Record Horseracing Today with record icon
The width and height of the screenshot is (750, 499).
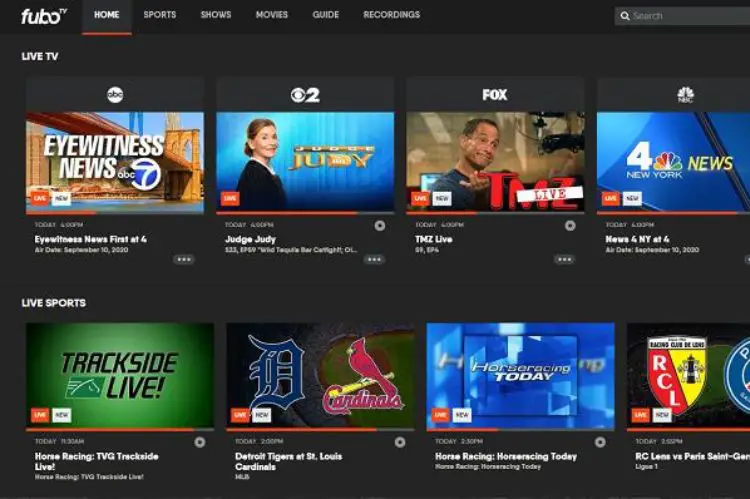(600, 442)
